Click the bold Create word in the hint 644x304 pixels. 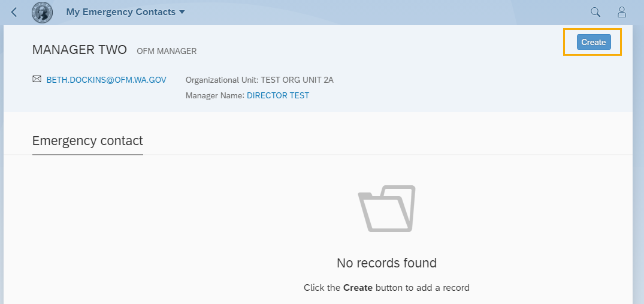[358, 288]
